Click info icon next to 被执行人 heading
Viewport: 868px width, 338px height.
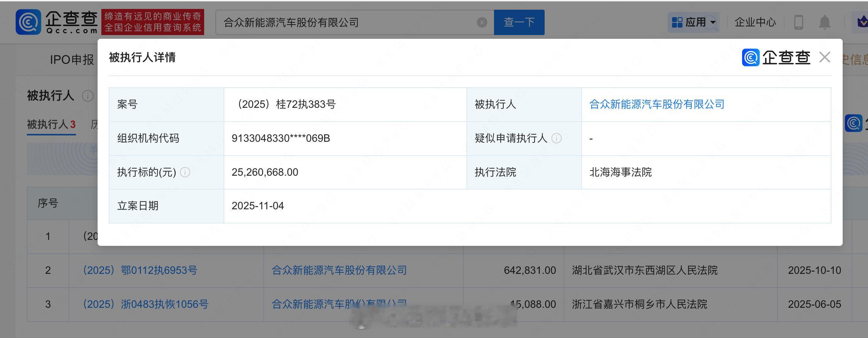point(88,96)
